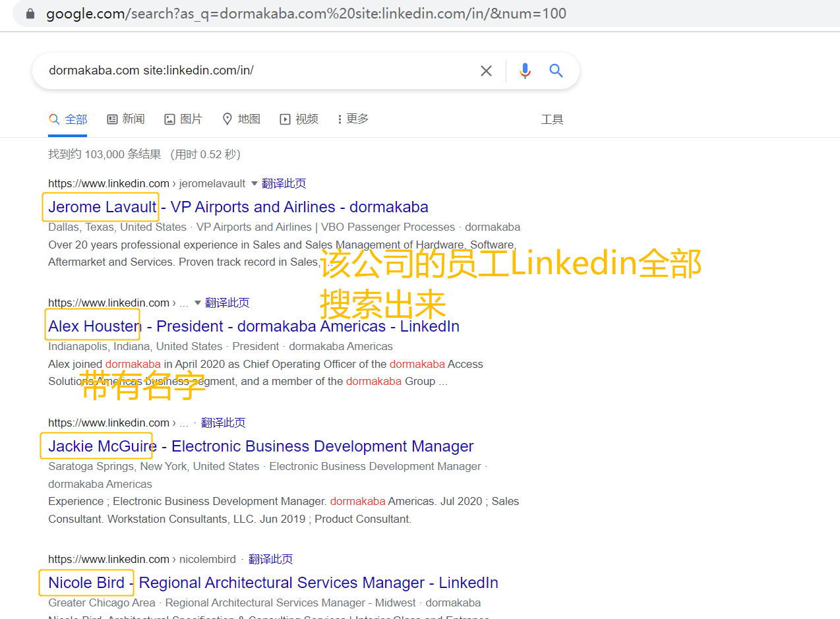The image size is (840, 619).
Task: Click snippet text 'Indianapolis, Indiana, United States'
Action: 135,346
